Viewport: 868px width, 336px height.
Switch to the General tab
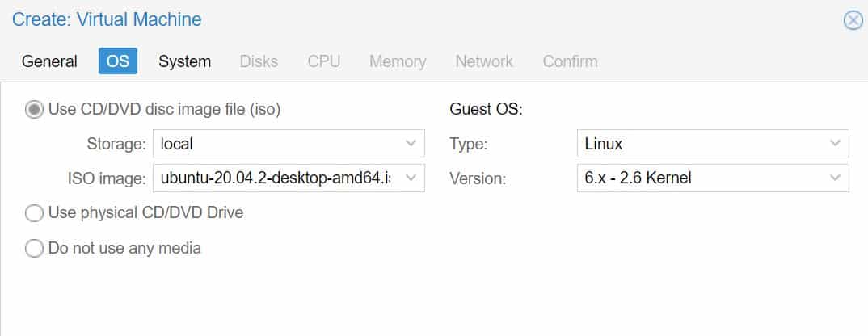coord(49,61)
